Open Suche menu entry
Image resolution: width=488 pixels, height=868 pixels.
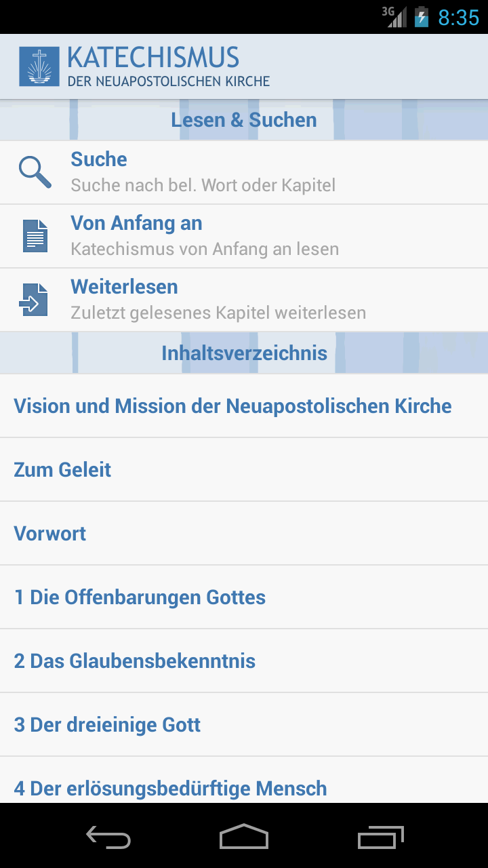click(203, 172)
